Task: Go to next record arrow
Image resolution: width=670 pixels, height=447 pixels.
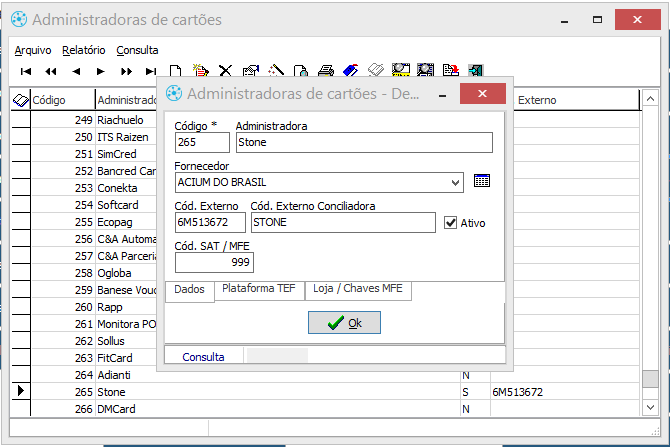Action: [x=100, y=71]
